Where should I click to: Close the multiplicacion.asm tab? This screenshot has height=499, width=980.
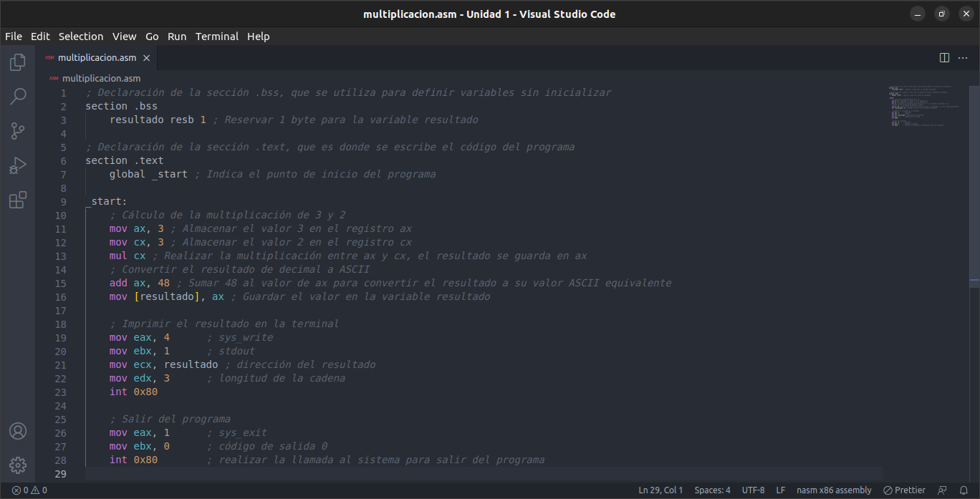(146, 58)
